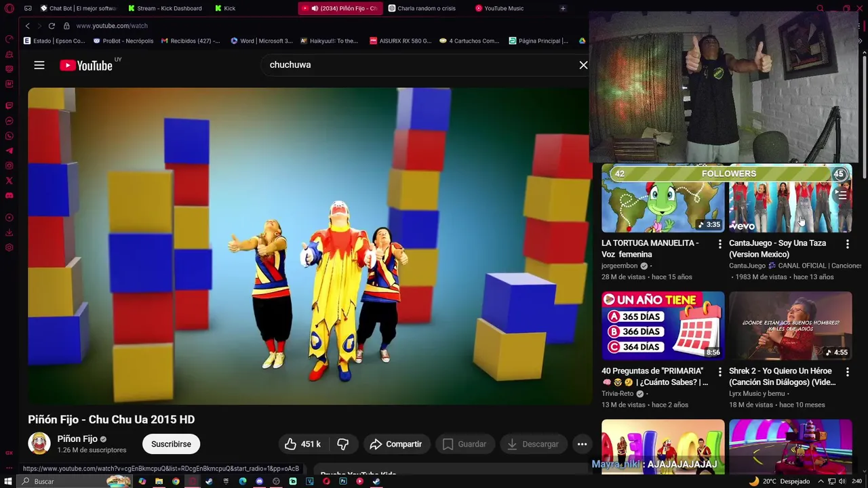Open the Estado Epson bookmark
The image size is (868, 488).
click(x=54, y=41)
